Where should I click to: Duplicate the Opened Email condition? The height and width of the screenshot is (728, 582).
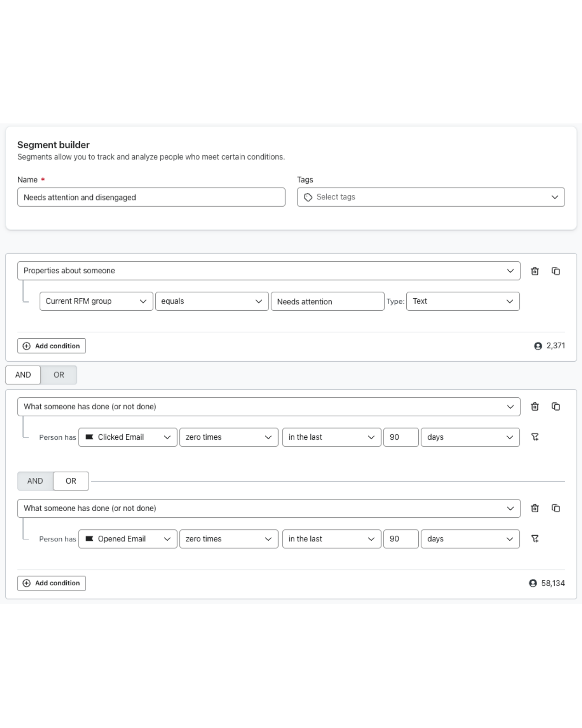555,508
